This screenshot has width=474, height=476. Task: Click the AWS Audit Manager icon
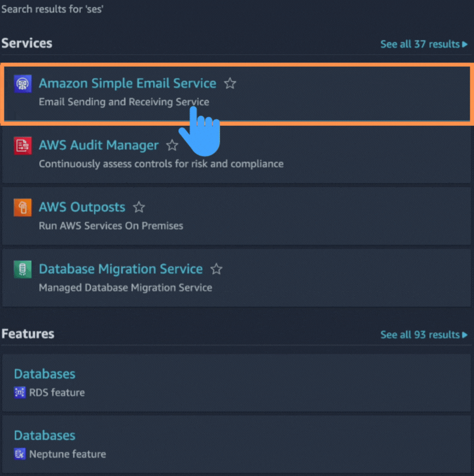[x=22, y=146]
